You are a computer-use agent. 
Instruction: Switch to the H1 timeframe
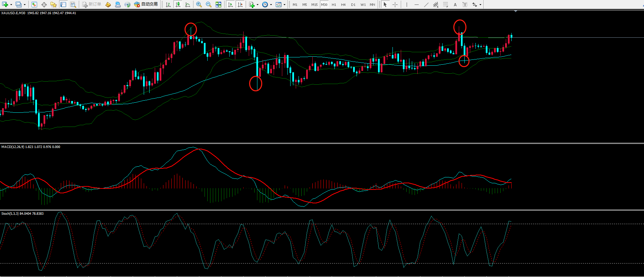pyautogui.click(x=334, y=4)
